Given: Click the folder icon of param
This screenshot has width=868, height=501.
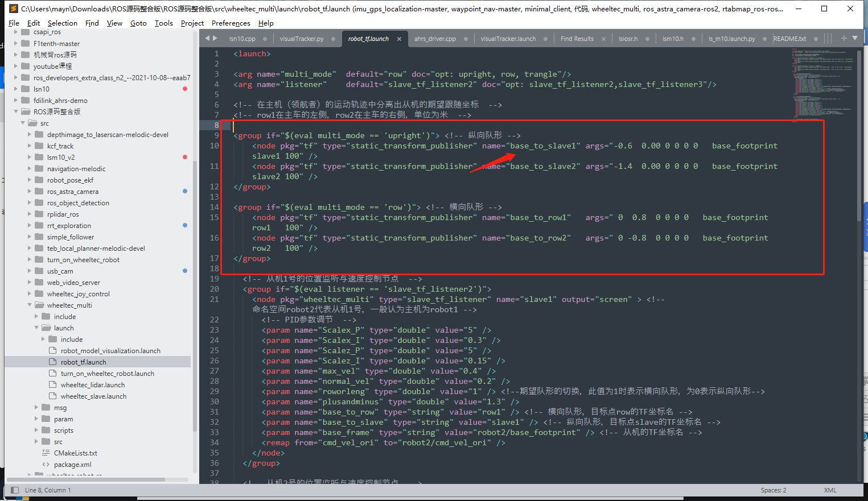Looking at the screenshot, I should [x=46, y=419].
